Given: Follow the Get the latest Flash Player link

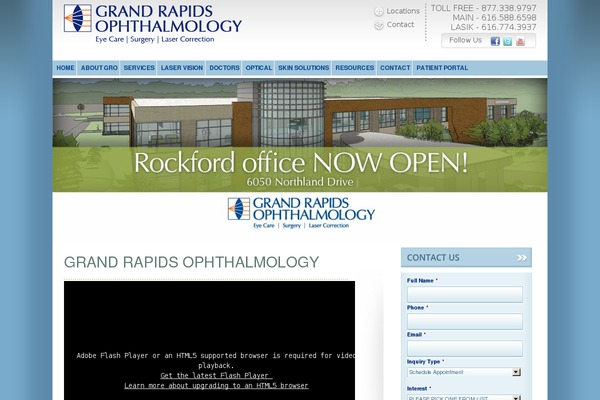Looking at the screenshot, I should [216, 376].
